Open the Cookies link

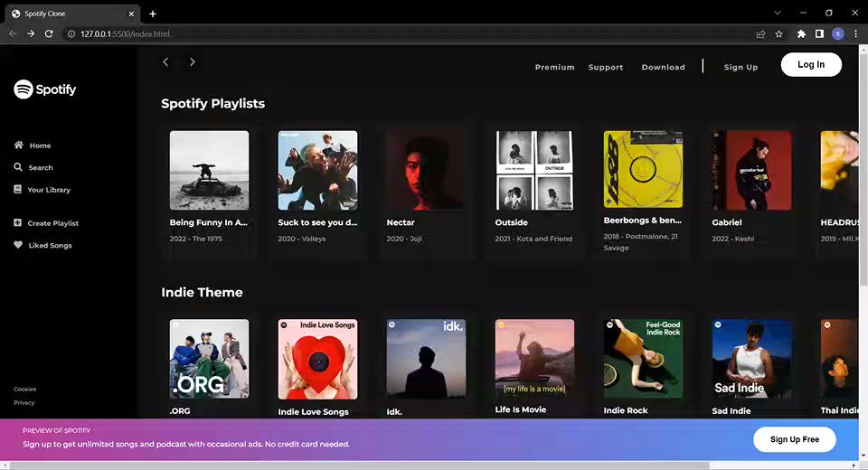[x=25, y=390]
